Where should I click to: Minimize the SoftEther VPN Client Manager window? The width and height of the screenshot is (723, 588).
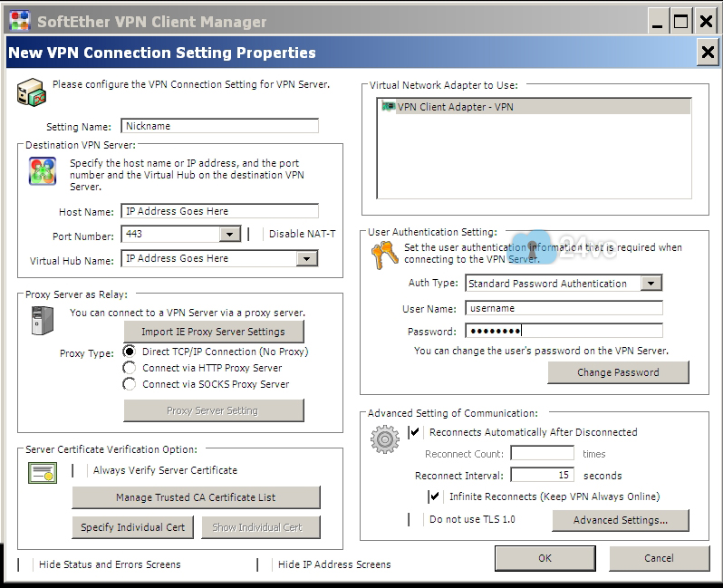click(x=658, y=22)
